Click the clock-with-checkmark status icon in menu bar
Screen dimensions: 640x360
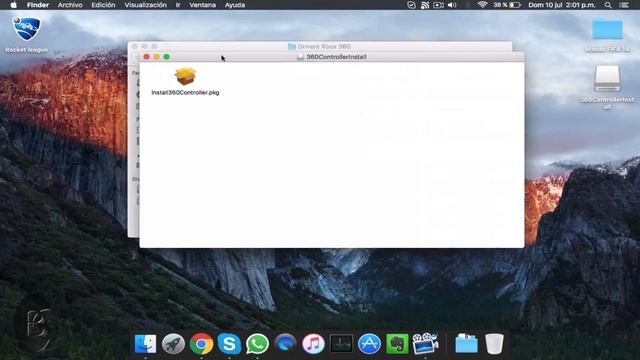(x=411, y=5)
